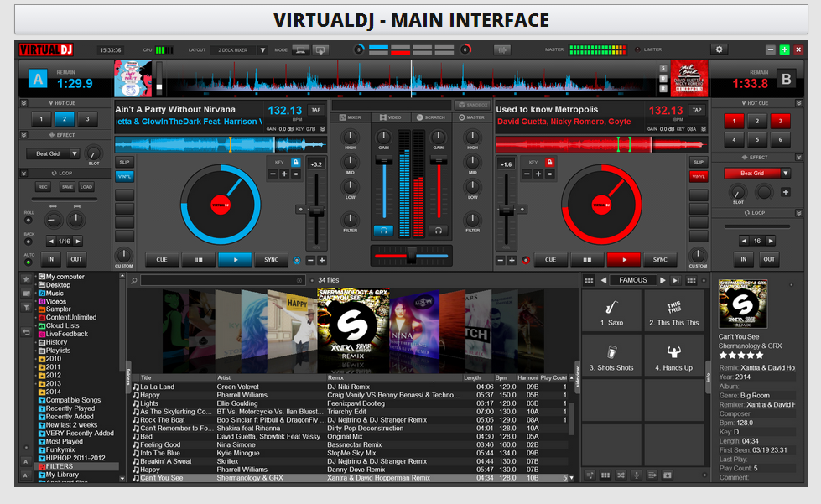Toggle the ROLL loop option on deck A
This screenshot has width=821, height=504.
[x=29, y=221]
